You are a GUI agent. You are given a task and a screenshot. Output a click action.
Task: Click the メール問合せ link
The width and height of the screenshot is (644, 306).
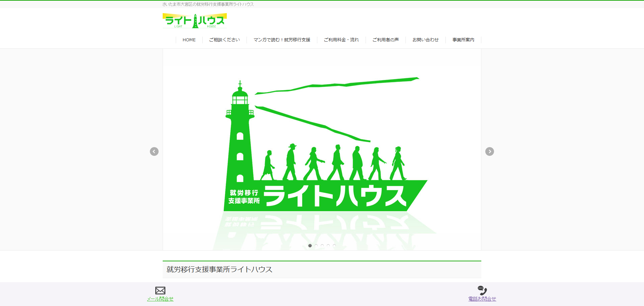pos(160,299)
